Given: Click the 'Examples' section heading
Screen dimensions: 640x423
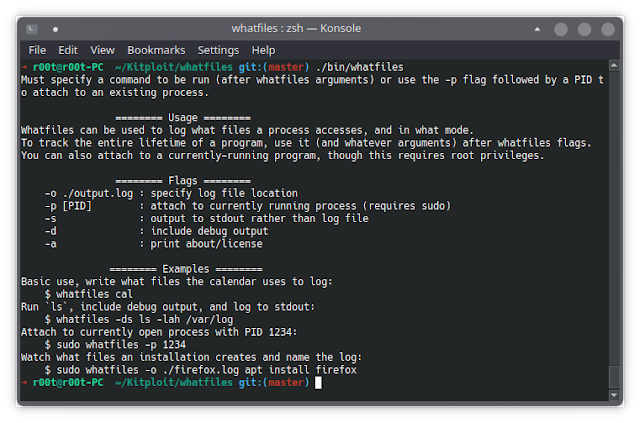Looking at the screenshot, I should (x=186, y=269).
